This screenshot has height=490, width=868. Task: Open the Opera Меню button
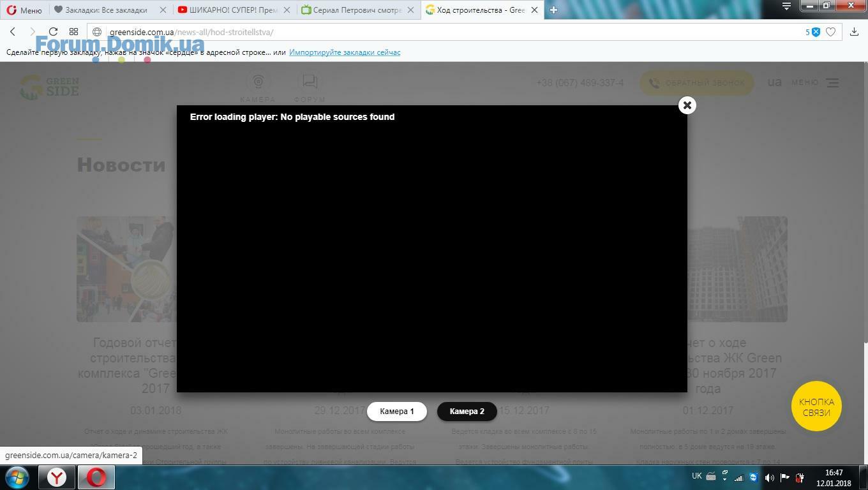pyautogui.click(x=24, y=10)
